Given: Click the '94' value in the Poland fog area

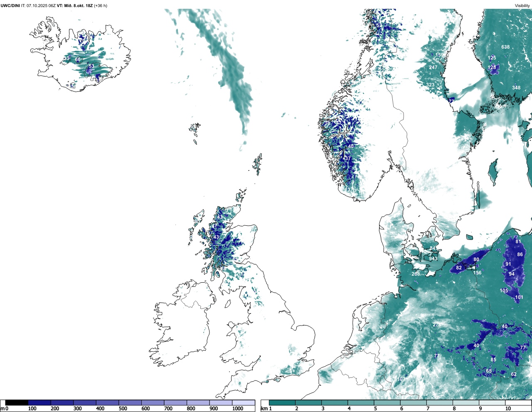Looking at the screenshot, I should pyautogui.click(x=512, y=274).
